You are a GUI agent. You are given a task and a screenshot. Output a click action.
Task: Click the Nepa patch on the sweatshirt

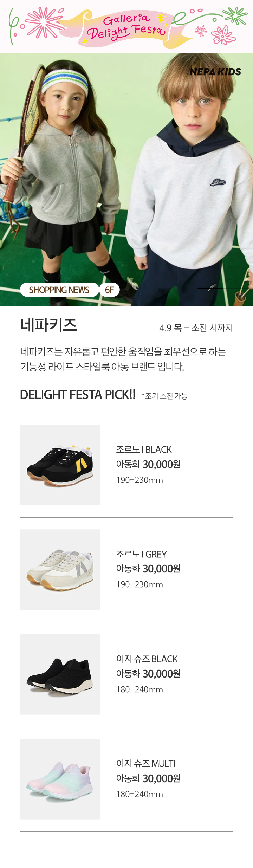tap(218, 182)
